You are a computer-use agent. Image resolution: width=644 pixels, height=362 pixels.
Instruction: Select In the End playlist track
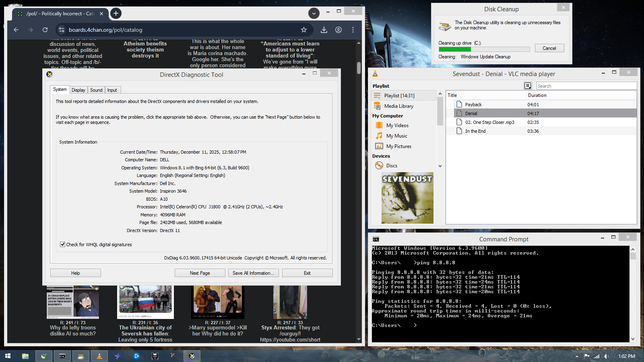click(x=475, y=131)
